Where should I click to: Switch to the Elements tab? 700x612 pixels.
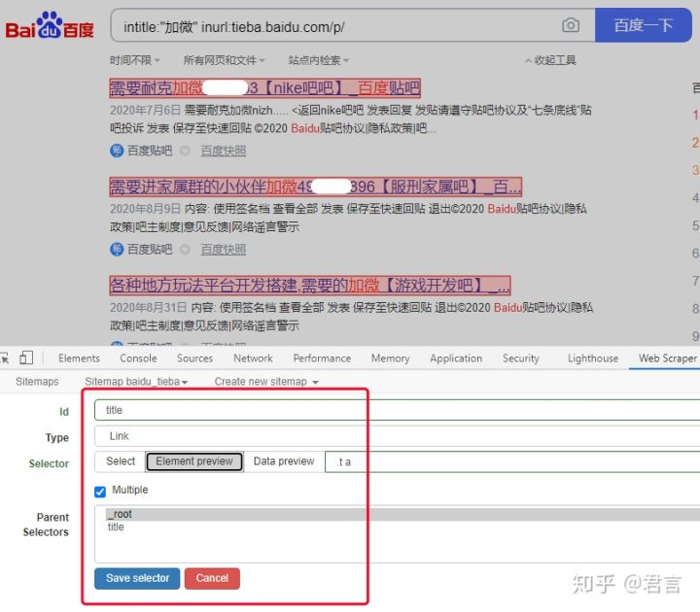(79, 358)
